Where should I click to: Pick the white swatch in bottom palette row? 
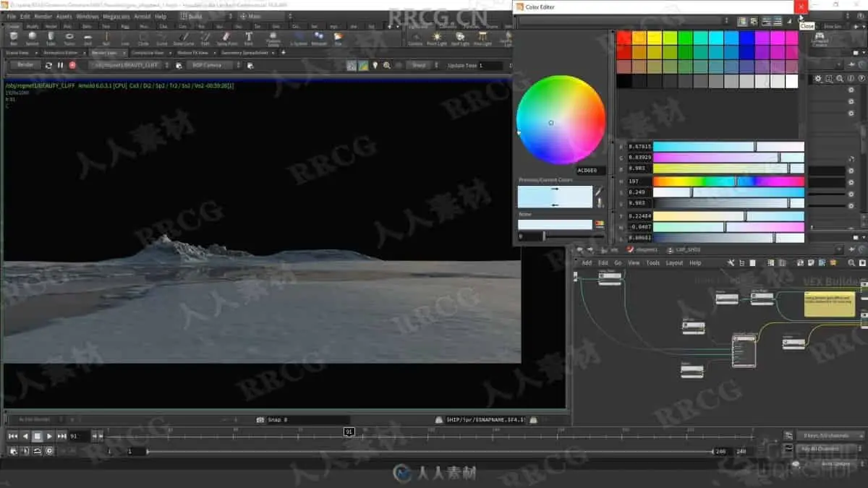791,81
